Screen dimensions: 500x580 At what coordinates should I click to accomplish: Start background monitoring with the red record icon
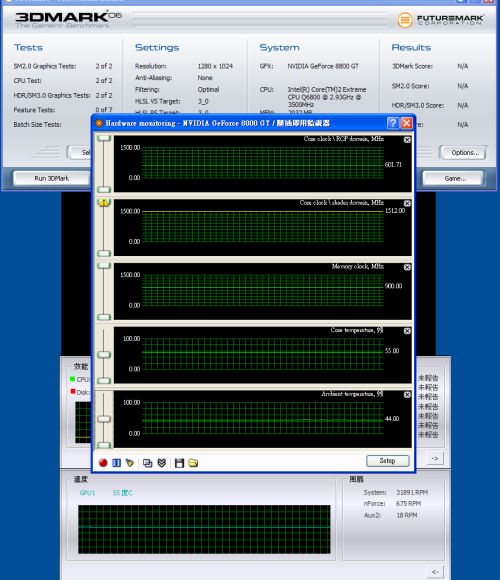pyautogui.click(x=103, y=463)
